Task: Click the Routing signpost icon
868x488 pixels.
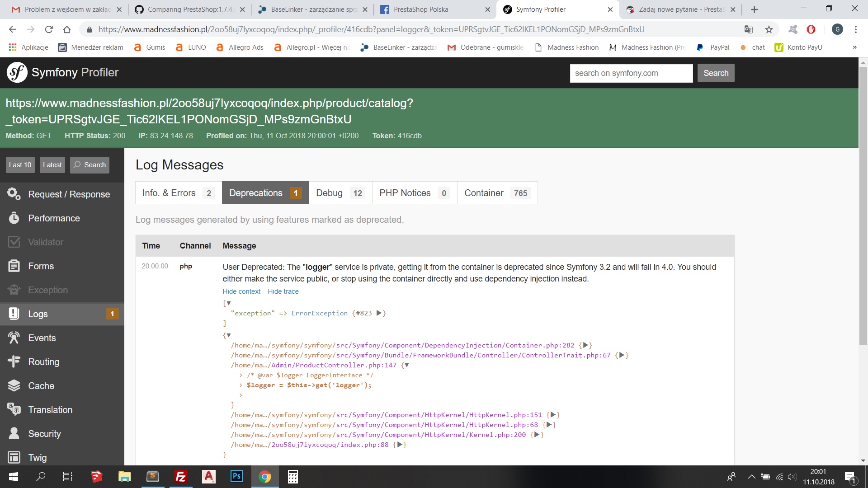Action: point(14,362)
